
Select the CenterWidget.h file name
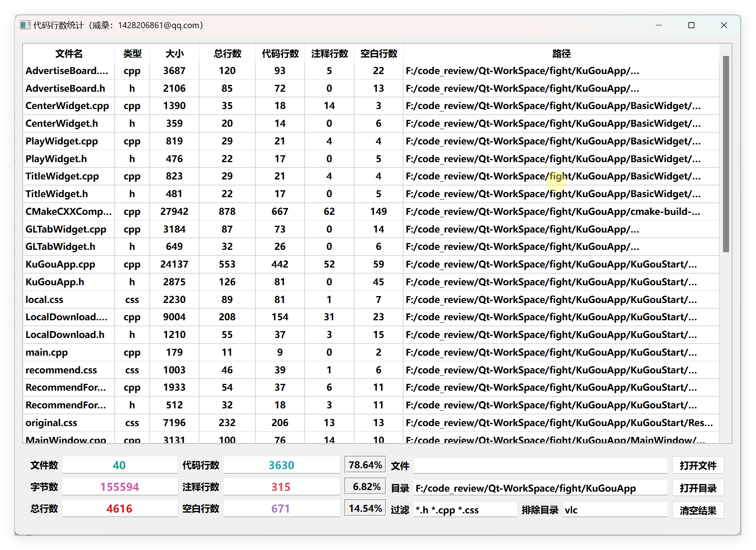click(x=62, y=124)
